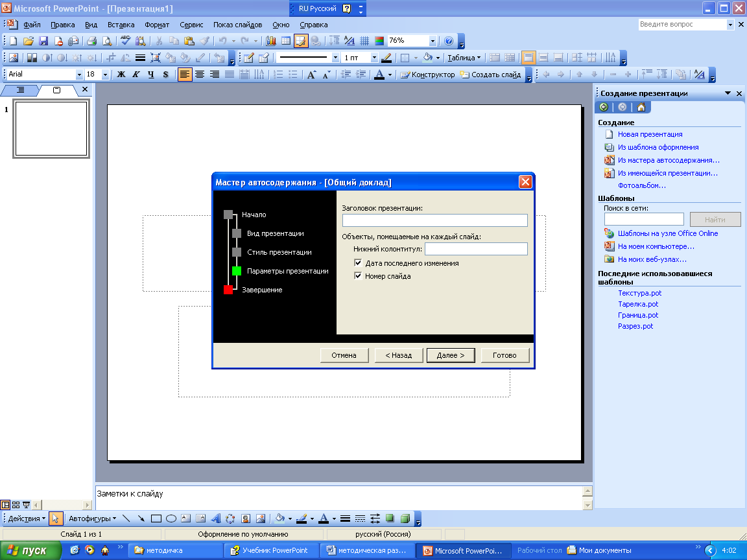Open the Формат menu

pyautogui.click(x=157, y=25)
